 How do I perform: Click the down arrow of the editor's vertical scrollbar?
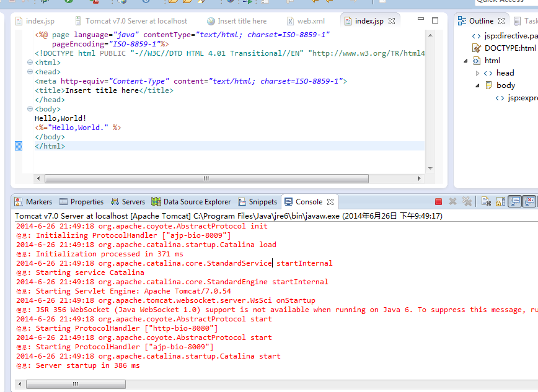point(430,168)
